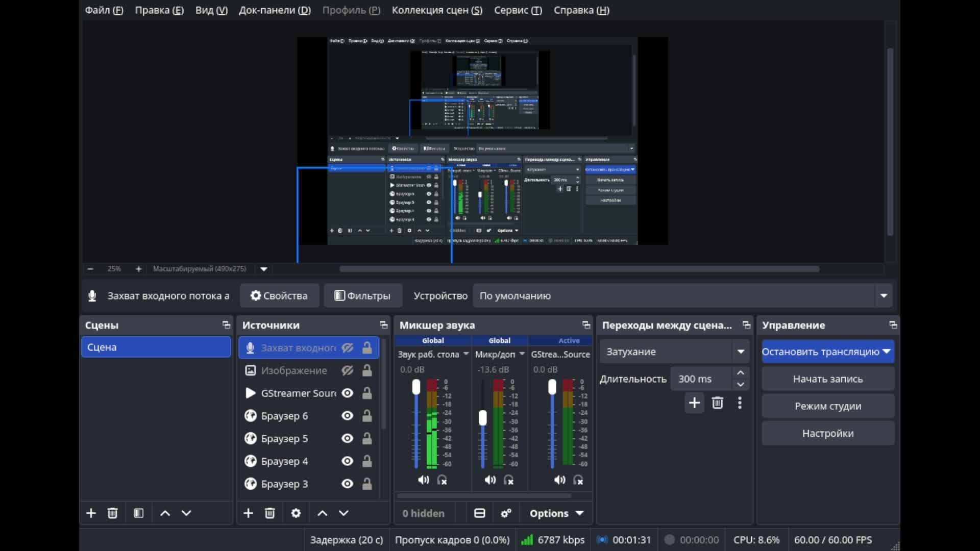This screenshot has height=551, width=980.
Task: Adjust the Микр/доп volume slider handle
Action: [483, 418]
